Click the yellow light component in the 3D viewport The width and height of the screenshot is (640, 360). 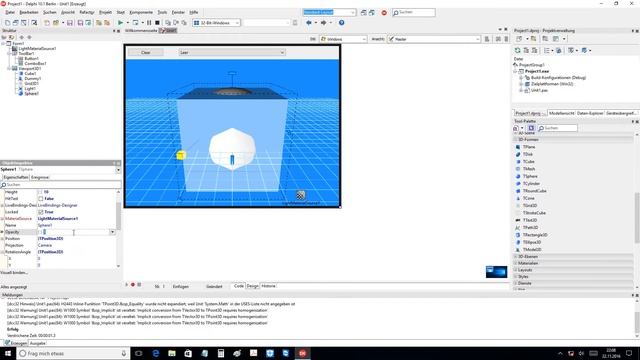tap(181, 155)
